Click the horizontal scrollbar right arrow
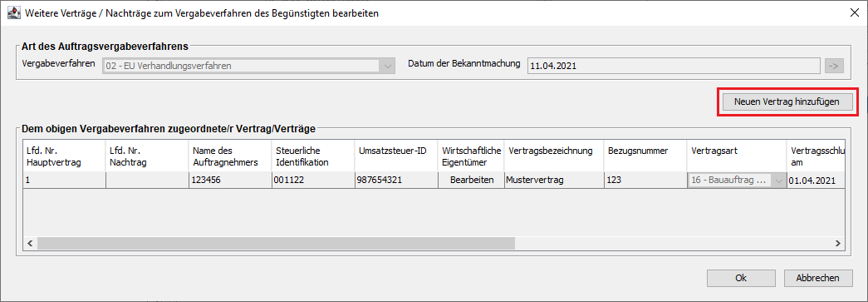This screenshot has width=868, height=302. pyautogui.click(x=838, y=243)
